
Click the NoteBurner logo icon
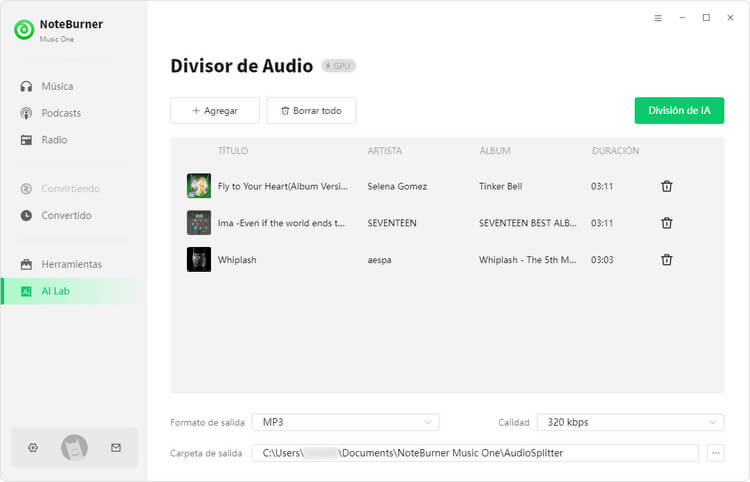(24, 30)
